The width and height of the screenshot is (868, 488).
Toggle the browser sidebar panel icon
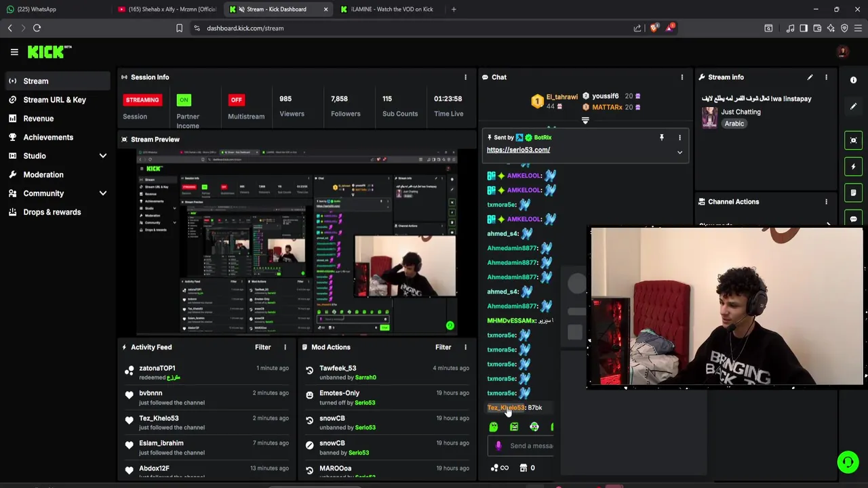pos(804,28)
